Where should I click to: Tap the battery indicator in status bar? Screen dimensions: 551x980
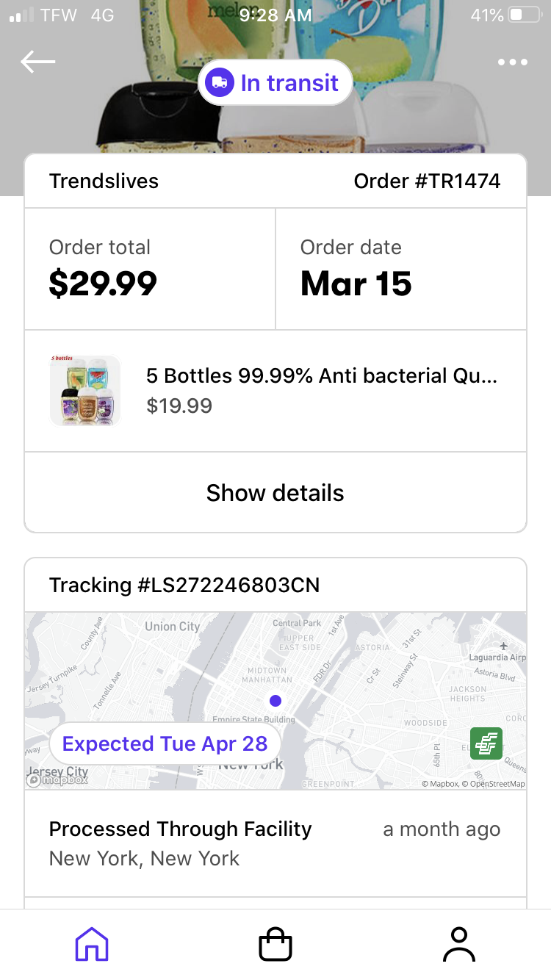pos(525,15)
